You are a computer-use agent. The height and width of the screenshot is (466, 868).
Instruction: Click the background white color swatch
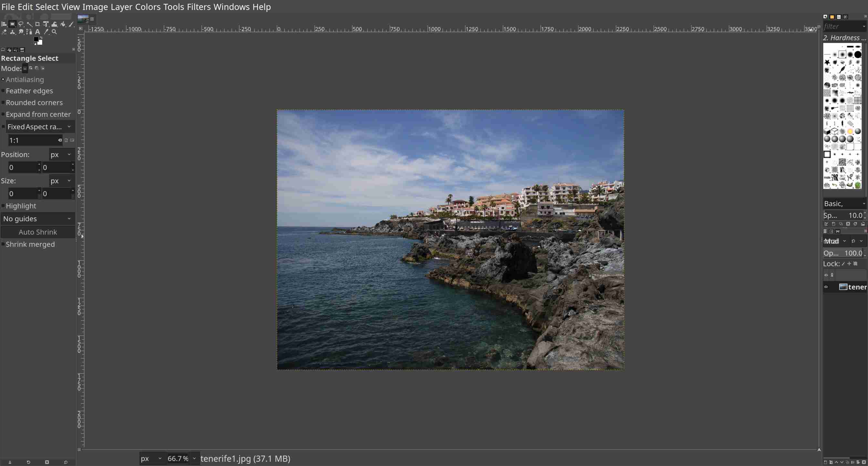coord(40,42)
